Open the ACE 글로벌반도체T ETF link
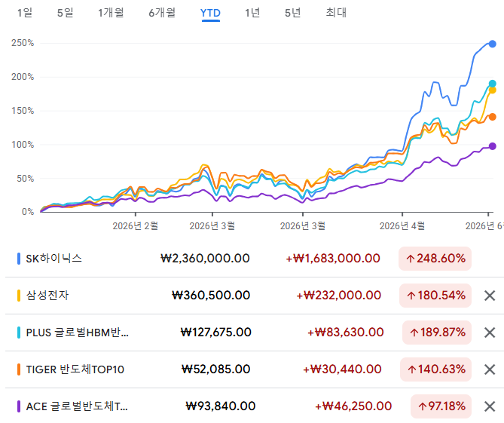The width and height of the screenshot is (504, 423). coord(77,406)
